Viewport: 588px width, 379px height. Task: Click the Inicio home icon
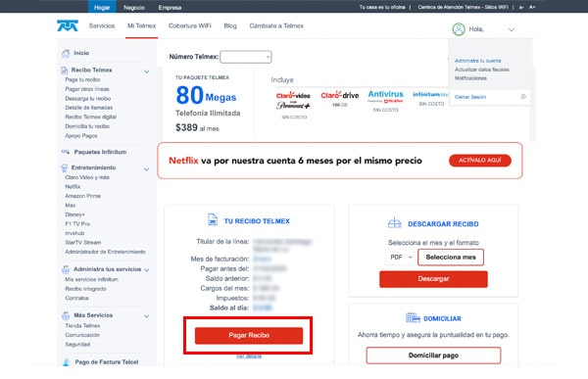[x=66, y=53]
